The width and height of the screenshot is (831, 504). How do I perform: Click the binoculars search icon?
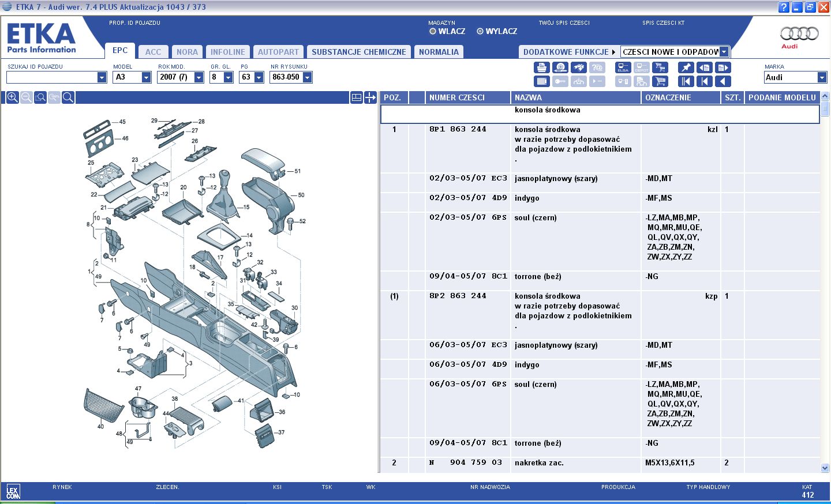pos(579,67)
